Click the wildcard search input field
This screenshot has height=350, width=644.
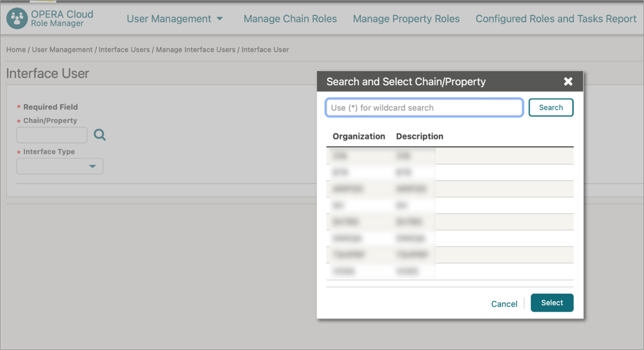[x=423, y=107]
